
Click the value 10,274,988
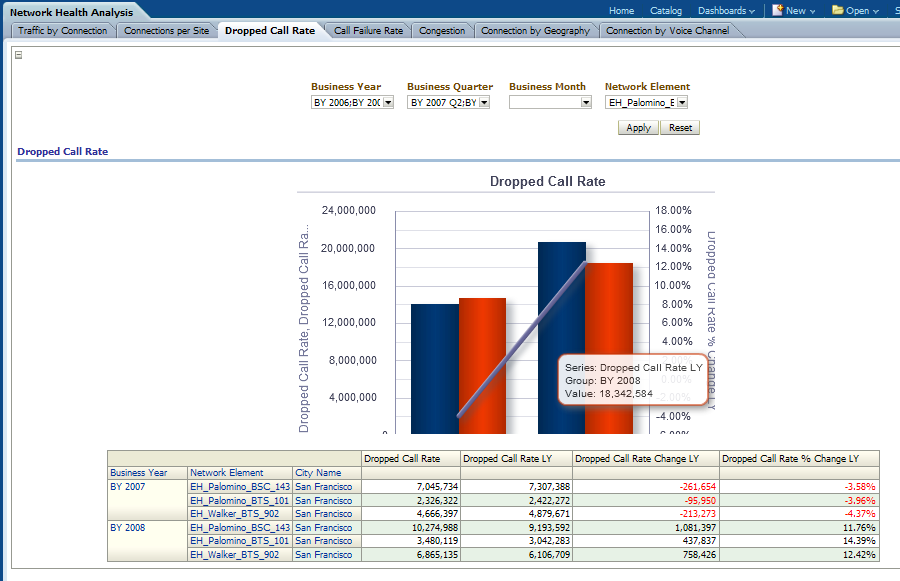pos(435,527)
